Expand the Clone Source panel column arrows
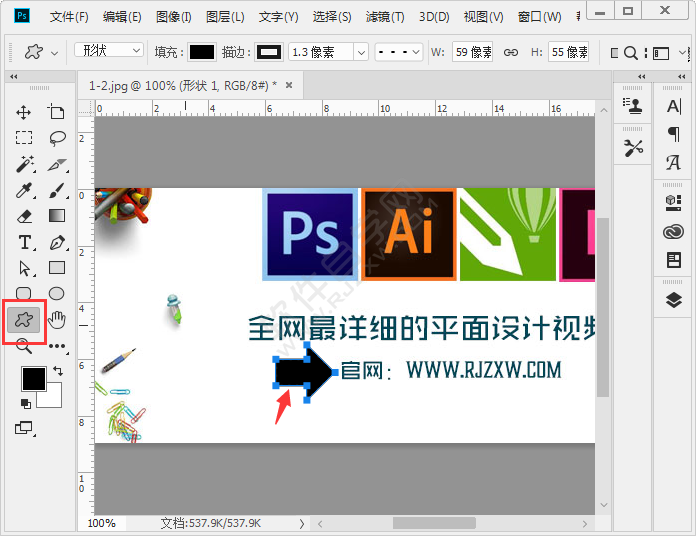696x536 pixels. tap(642, 76)
